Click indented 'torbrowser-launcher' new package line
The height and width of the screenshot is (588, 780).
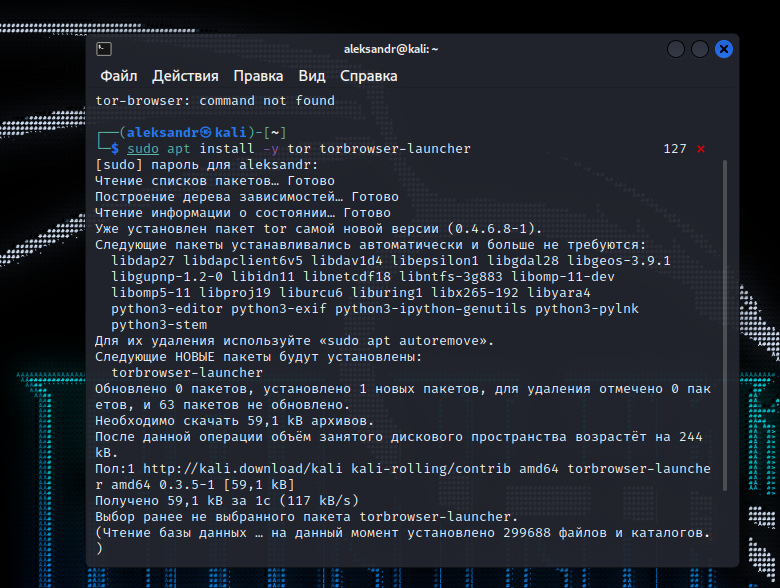187,373
